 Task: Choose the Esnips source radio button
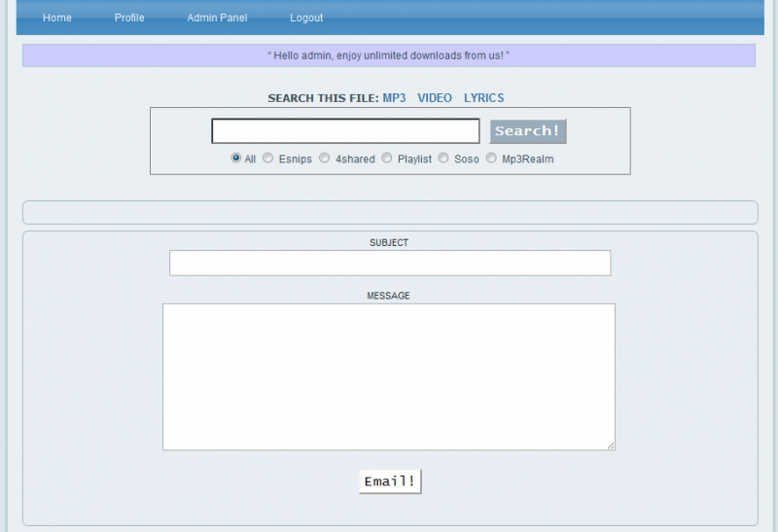click(268, 158)
